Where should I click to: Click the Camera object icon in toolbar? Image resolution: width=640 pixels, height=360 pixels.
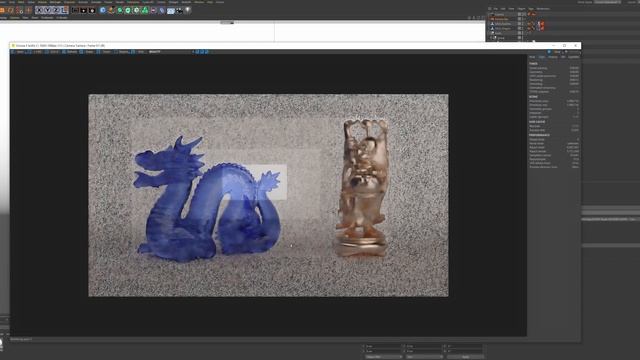pos(179,10)
